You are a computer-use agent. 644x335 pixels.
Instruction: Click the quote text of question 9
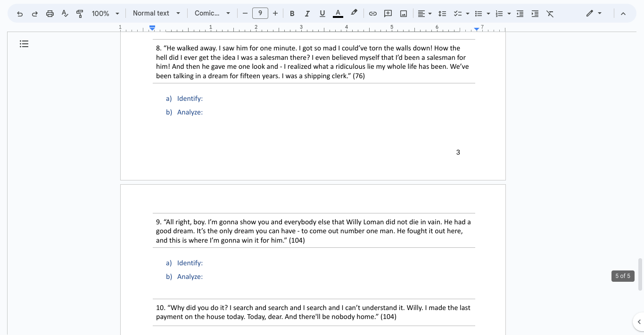coord(314,231)
